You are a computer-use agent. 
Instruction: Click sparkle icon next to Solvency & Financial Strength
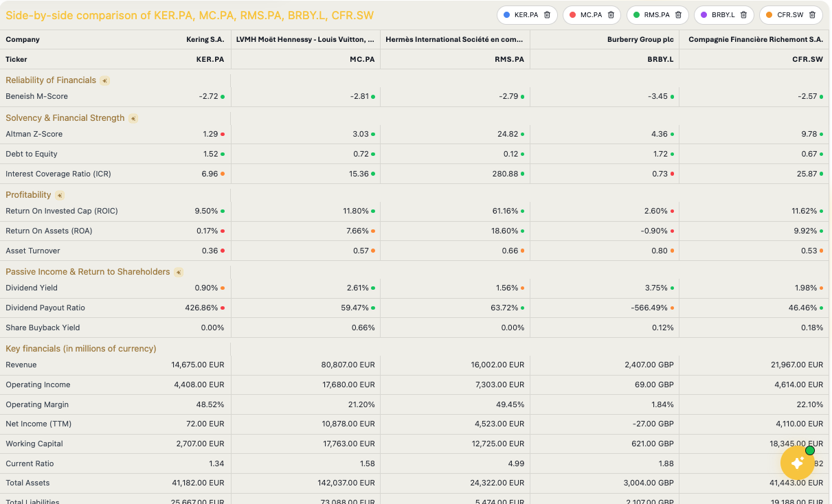click(x=133, y=118)
